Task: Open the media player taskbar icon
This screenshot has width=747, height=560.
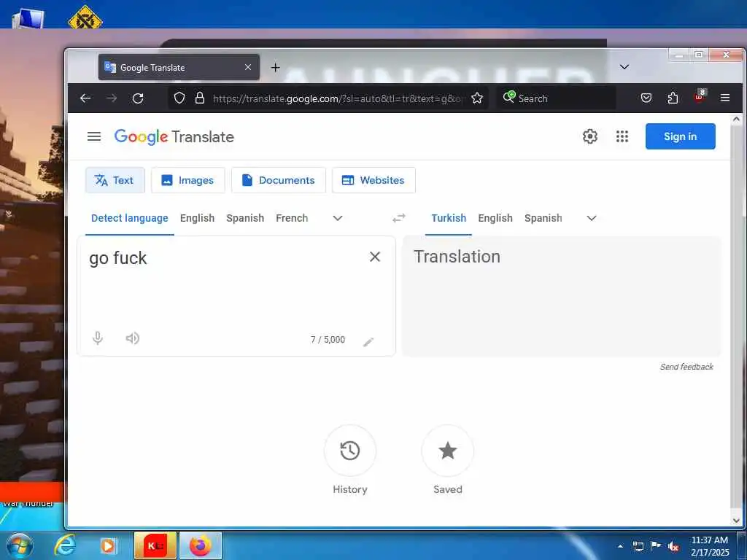Action: (x=108, y=545)
